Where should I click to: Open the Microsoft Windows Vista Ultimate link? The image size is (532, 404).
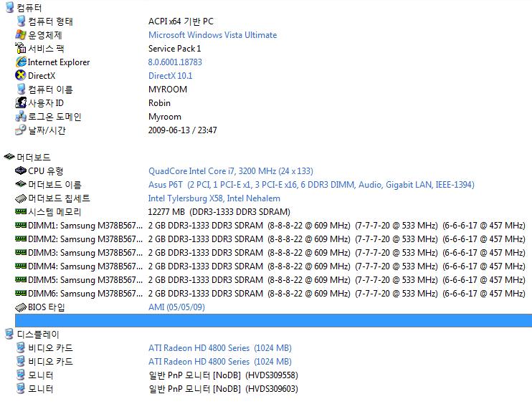pos(212,35)
